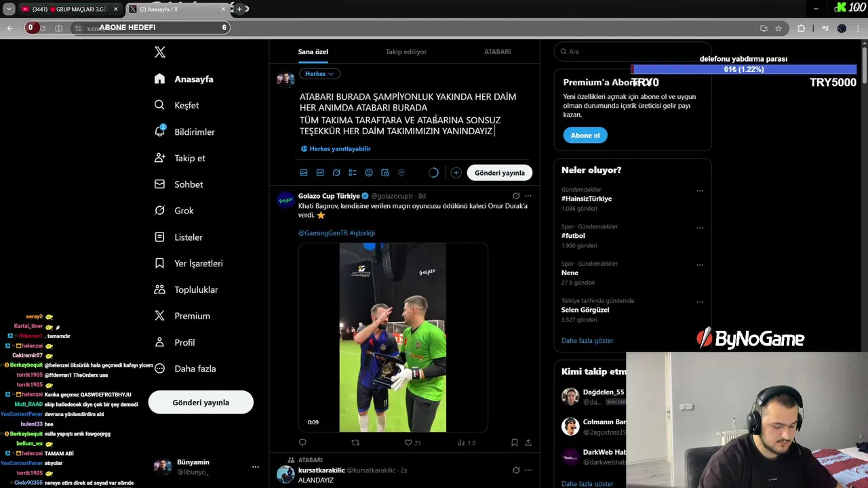Switch to the Sana özel tab
The height and width of the screenshot is (488, 868).
313,52
